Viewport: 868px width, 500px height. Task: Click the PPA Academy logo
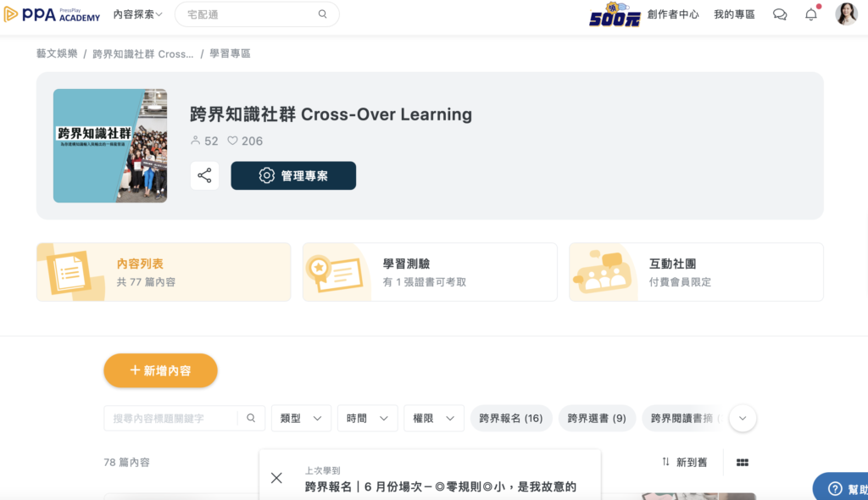[x=52, y=14]
